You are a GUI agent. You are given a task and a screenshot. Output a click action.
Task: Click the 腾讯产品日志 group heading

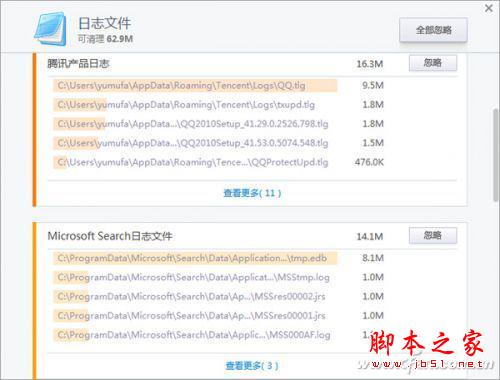point(78,63)
